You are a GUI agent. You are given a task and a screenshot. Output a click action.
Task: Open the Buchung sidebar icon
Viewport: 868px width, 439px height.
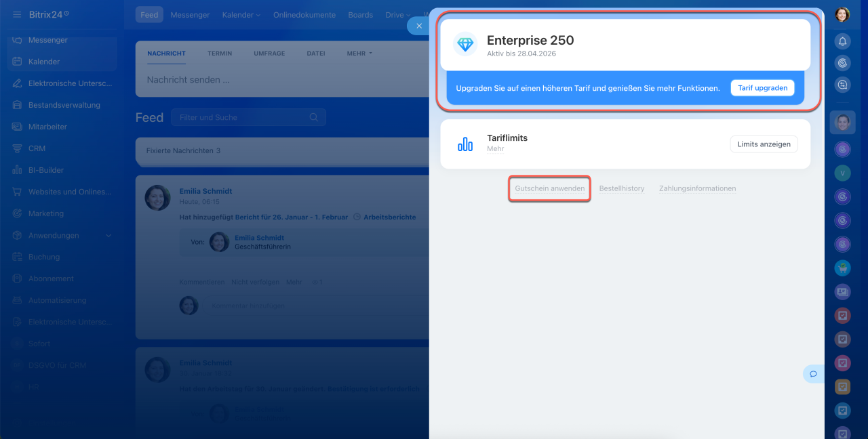pos(17,257)
